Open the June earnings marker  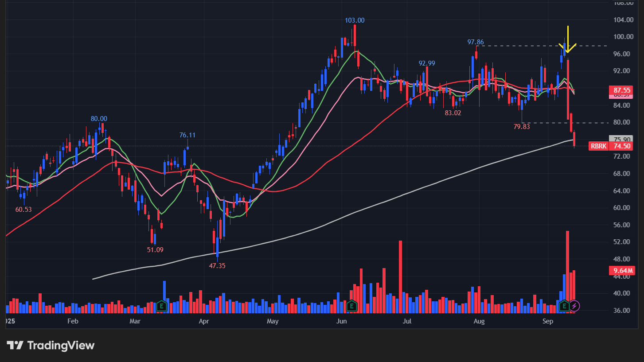pyautogui.click(x=351, y=306)
